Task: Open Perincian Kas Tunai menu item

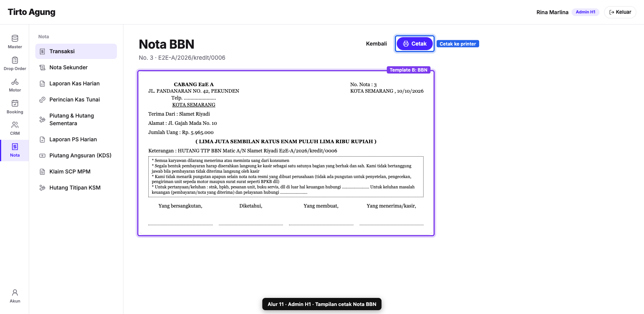Action: click(x=76, y=100)
